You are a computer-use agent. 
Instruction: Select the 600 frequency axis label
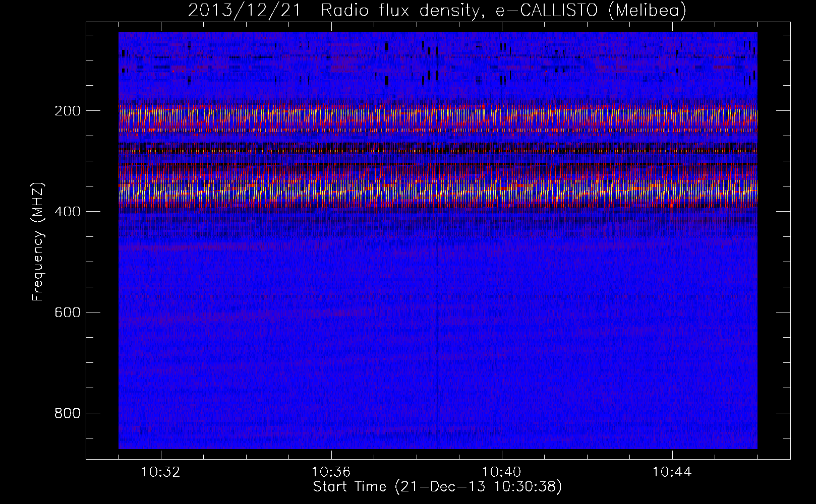pos(68,312)
